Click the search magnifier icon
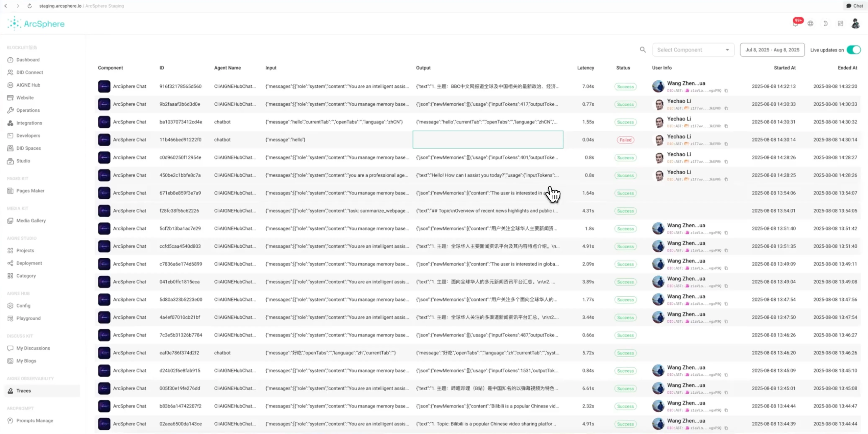Screen dimensions: 868x434 [x=643, y=50]
